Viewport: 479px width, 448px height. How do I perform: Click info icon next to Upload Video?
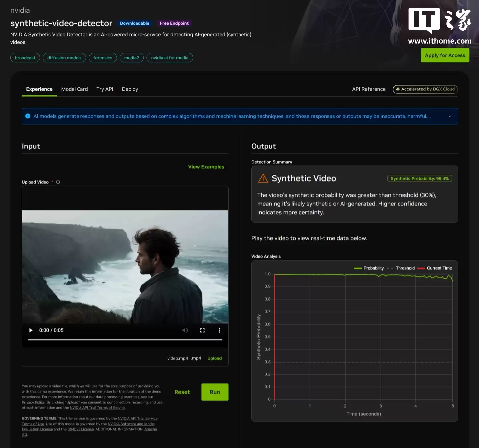click(x=58, y=182)
